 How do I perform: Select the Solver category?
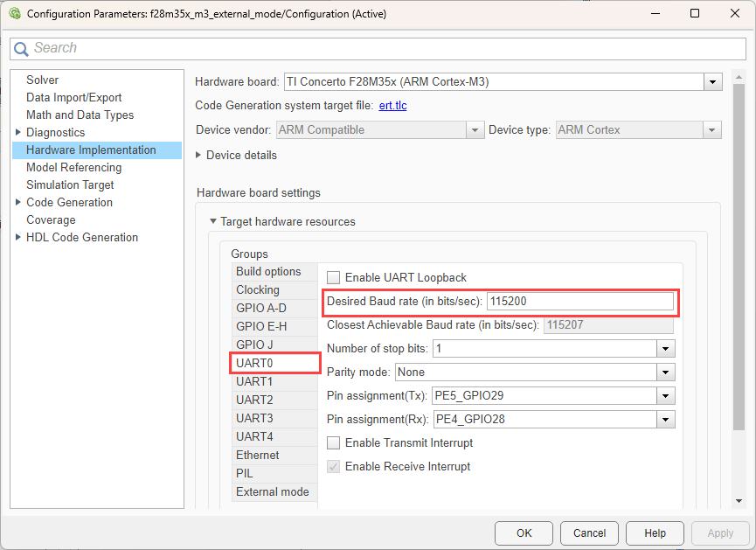coord(42,80)
